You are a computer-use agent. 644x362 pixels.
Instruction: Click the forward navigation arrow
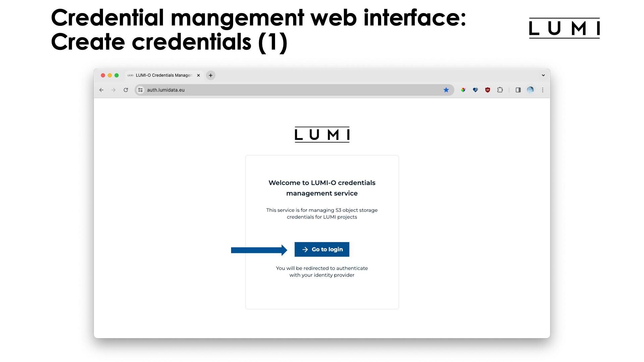113,90
